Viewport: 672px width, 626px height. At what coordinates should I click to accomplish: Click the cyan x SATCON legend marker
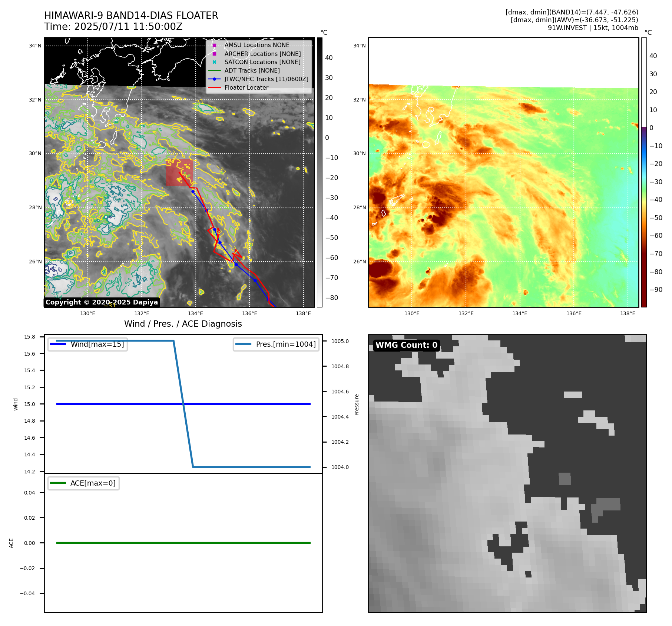(214, 62)
